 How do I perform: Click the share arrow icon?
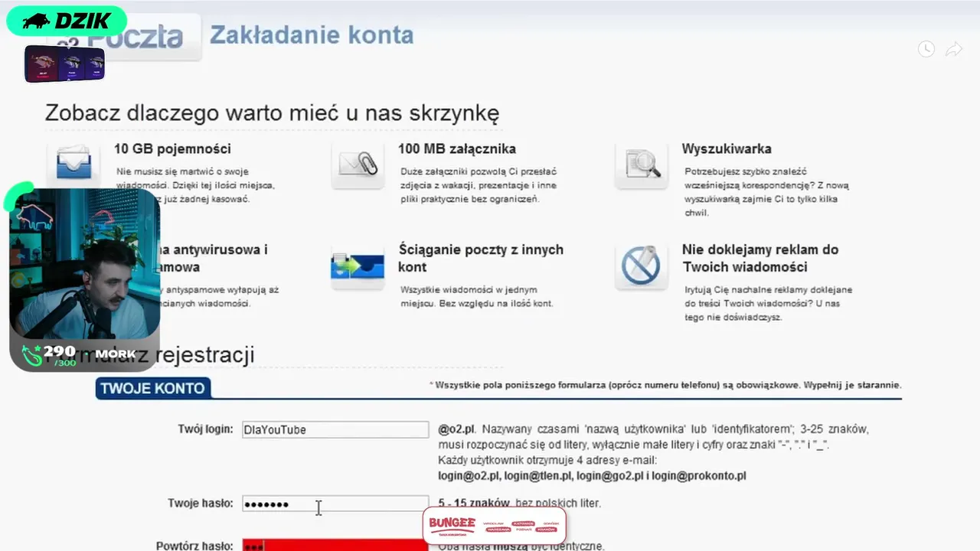954,50
